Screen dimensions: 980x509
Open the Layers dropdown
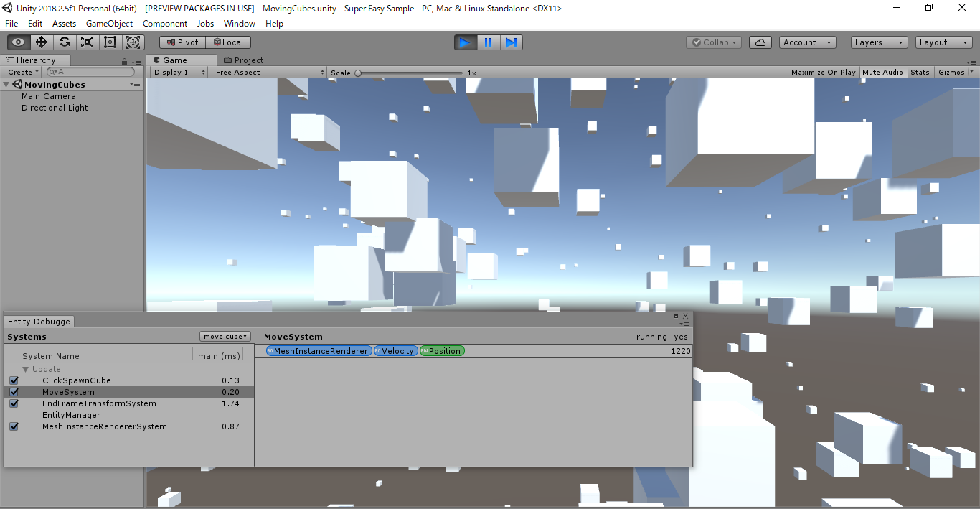click(879, 42)
